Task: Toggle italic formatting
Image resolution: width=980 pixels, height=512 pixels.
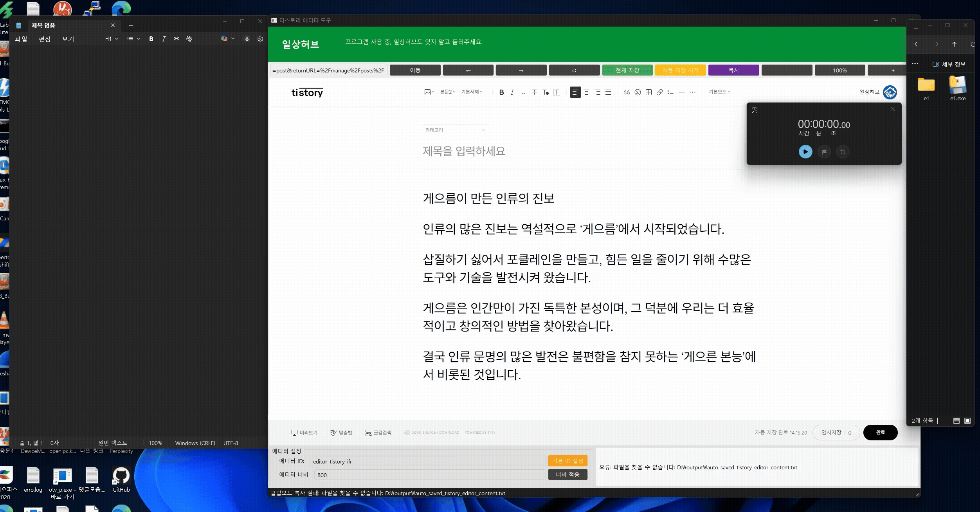Action: pos(512,92)
